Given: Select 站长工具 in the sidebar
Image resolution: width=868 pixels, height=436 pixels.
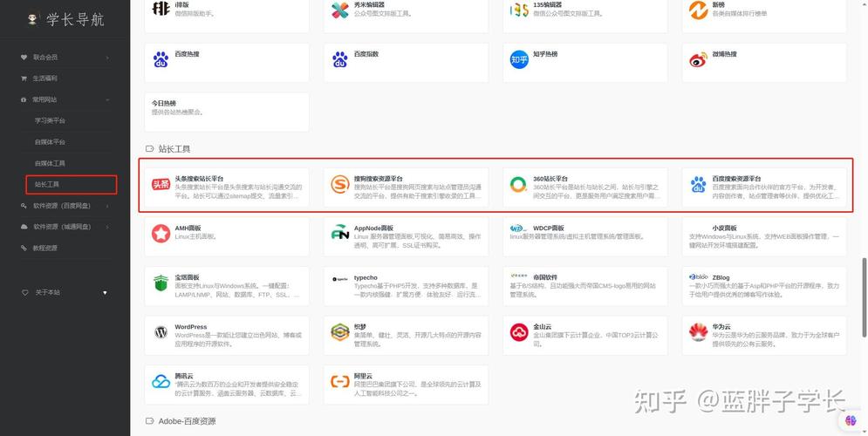Looking at the screenshot, I should [x=47, y=184].
